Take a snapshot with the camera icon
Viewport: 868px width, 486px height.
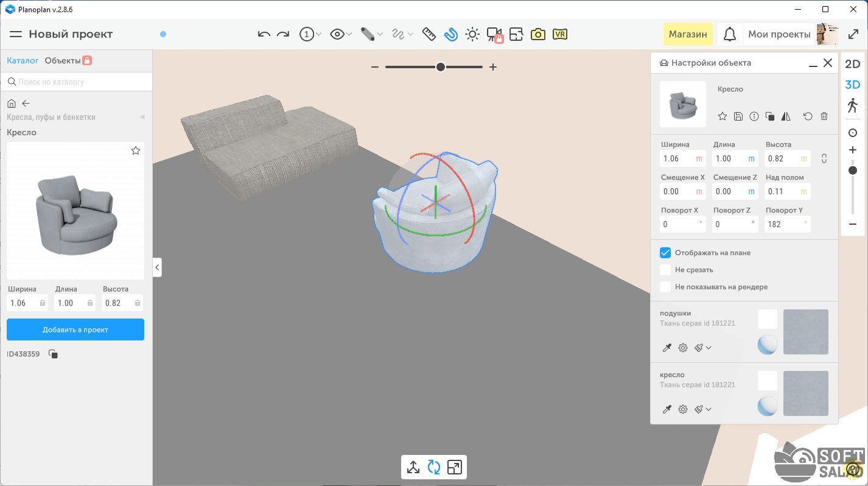pos(537,35)
